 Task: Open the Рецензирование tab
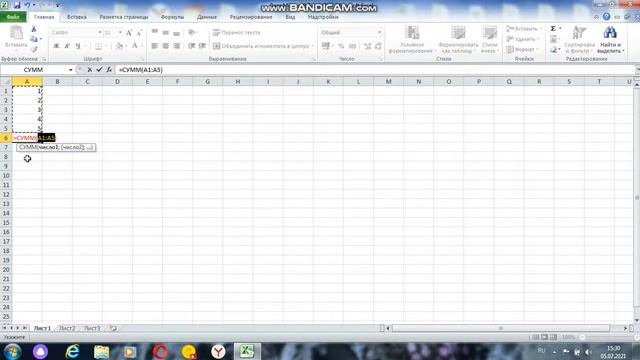pos(251,17)
